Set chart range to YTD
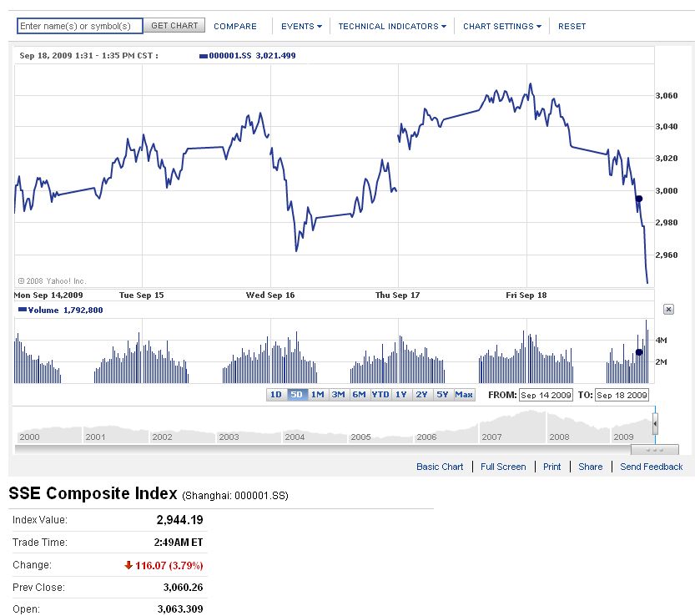The height and width of the screenshot is (616, 695). pos(380,395)
